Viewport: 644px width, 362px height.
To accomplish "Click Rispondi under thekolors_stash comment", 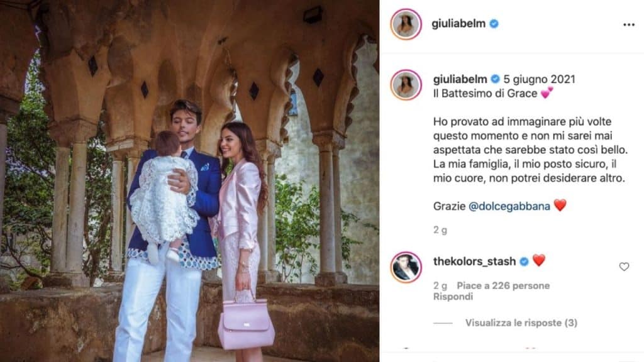I will pyautogui.click(x=453, y=297).
